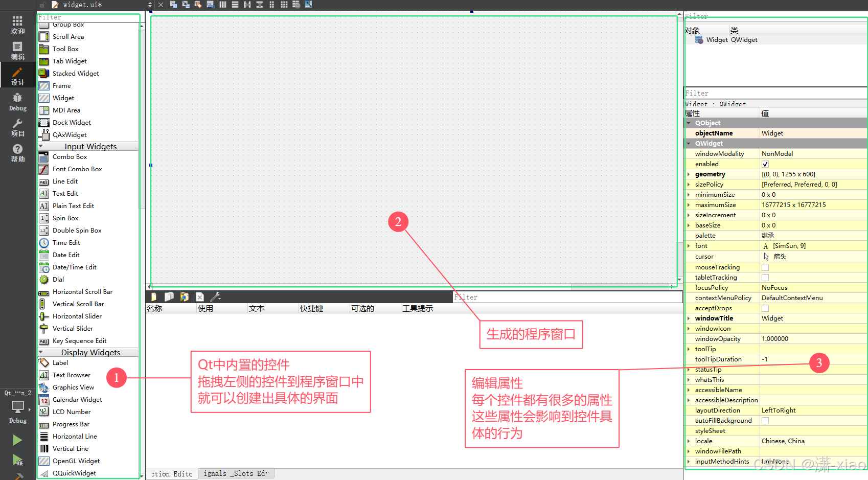Click New Action icon in action editor
The width and height of the screenshot is (868, 480).
pyautogui.click(x=153, y=297)
